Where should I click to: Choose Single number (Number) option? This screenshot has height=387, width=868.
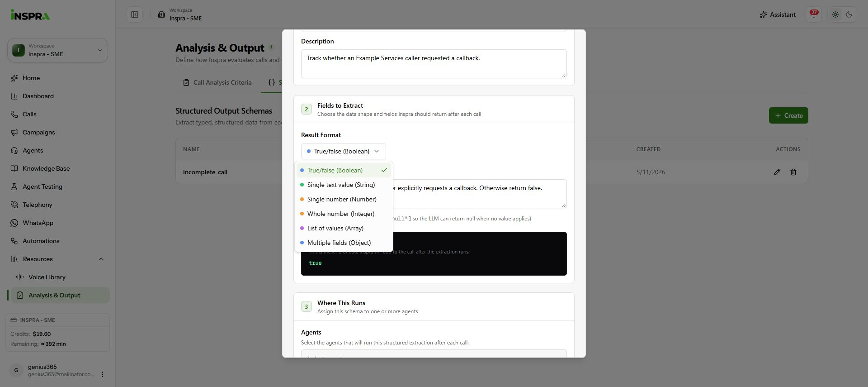(344, 199)
